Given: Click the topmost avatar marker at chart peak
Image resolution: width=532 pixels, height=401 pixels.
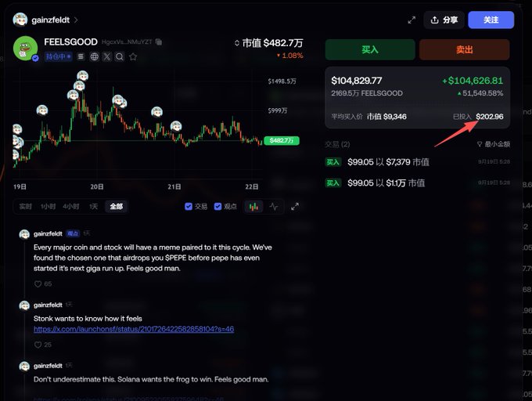Looking at the screenshot, I should pos(82,76).
